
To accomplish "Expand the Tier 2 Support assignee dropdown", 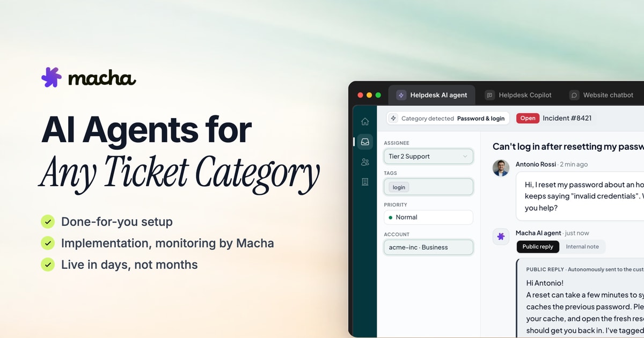I will click(428, 156).
